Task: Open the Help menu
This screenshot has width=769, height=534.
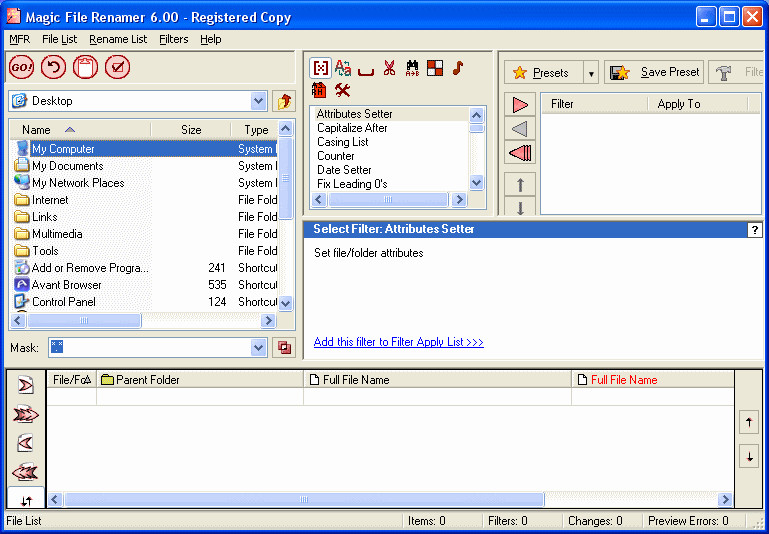Action: click(210, 39)
